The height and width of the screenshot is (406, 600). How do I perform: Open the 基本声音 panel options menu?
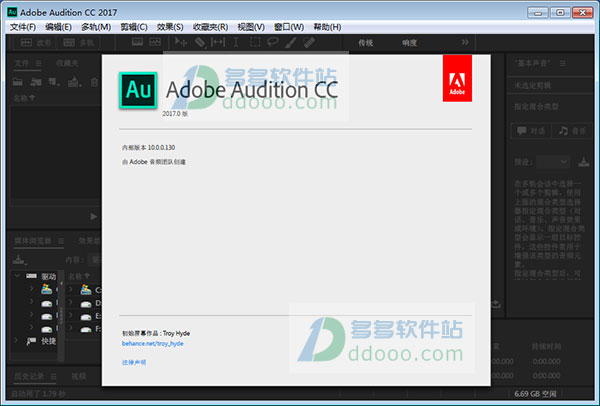point(563,63)
